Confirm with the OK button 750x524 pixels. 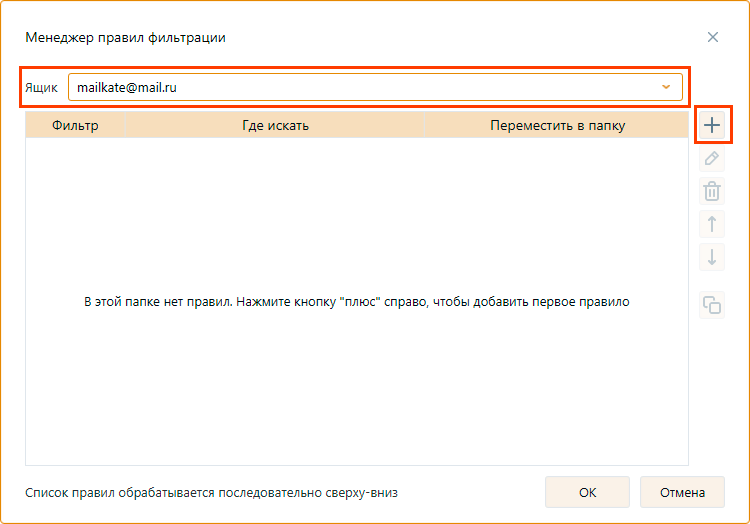[587, 492]
